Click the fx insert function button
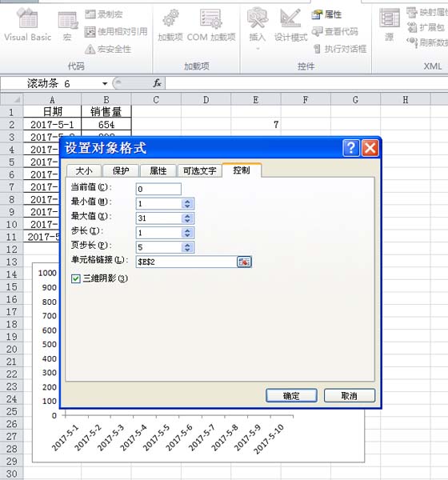This screenshot has height=480, width=448. click(157, 83)
